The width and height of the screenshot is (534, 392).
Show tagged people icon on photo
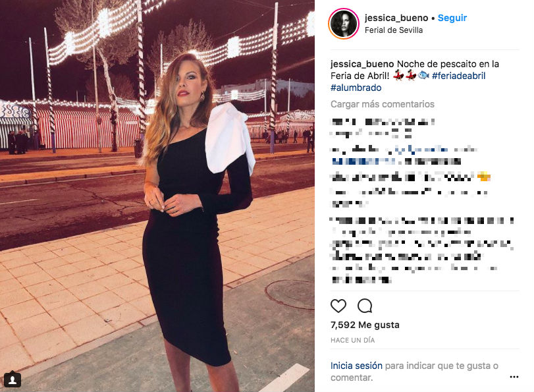click(13, 379)
